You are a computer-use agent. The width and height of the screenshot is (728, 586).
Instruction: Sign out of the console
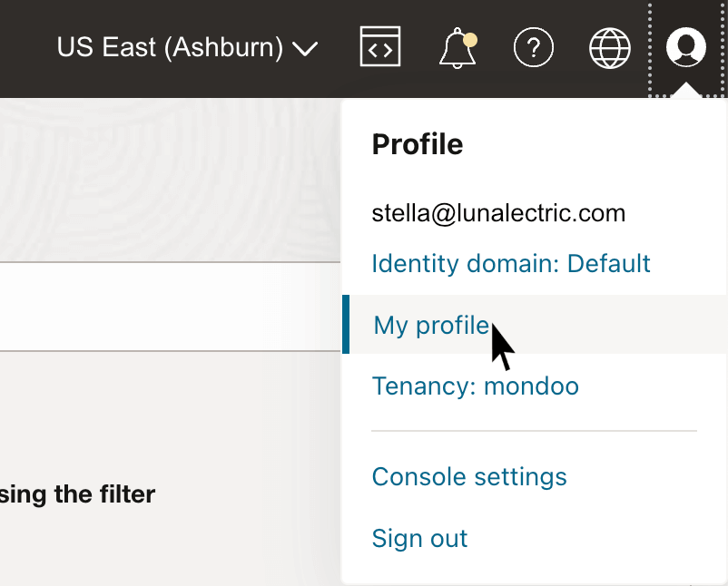(419, 538)
